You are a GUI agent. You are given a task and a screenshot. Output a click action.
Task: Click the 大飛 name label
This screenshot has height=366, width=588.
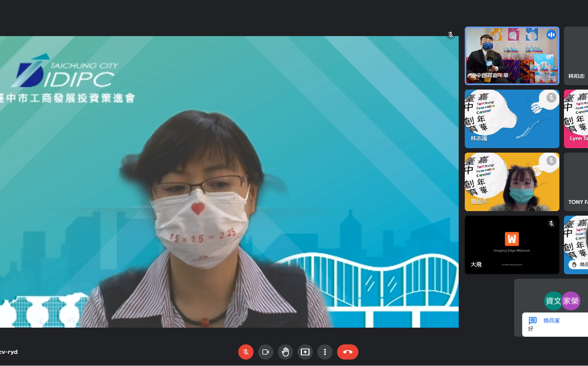point(476,265)
